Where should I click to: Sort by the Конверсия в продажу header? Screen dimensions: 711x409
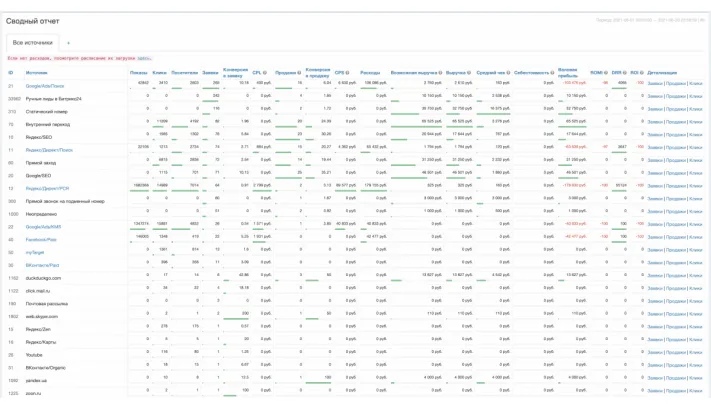click(x=318, y=73)
